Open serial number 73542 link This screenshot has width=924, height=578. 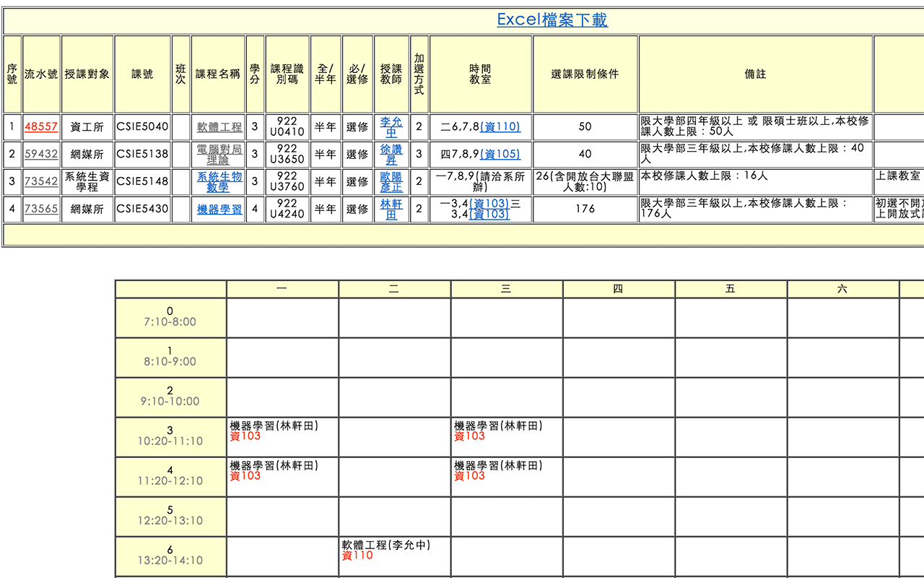tap(41, 181)
